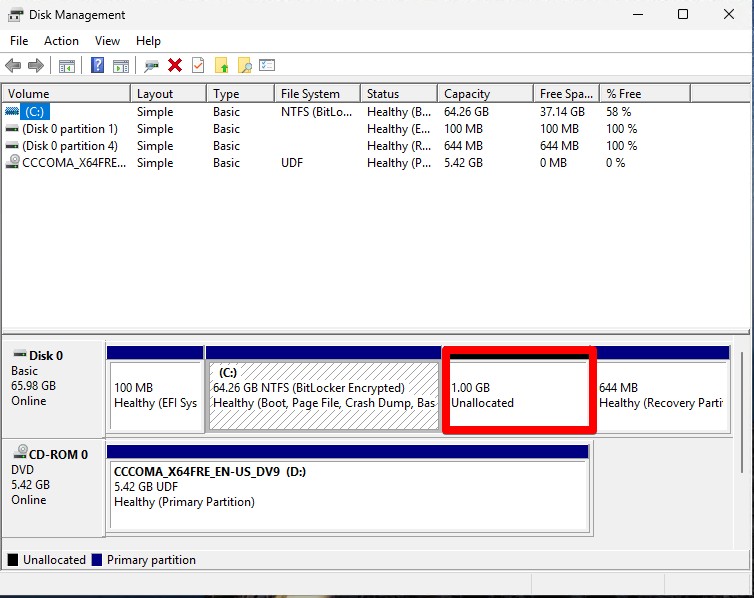
Task: Open the View menu
Action: click(107, 41)
